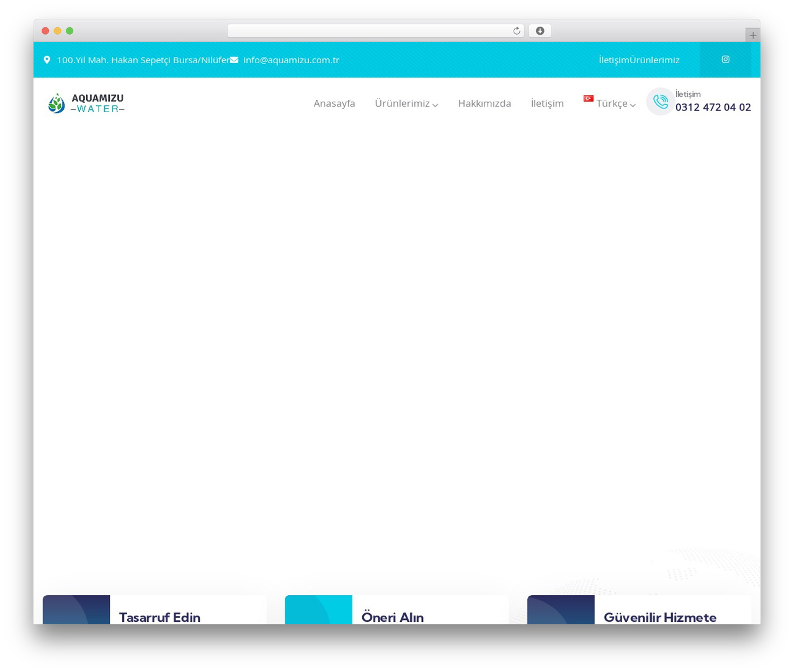Open the Hakkımızda menu item
The height and width of the screenshot is (672, 794).
coord(484,104)
